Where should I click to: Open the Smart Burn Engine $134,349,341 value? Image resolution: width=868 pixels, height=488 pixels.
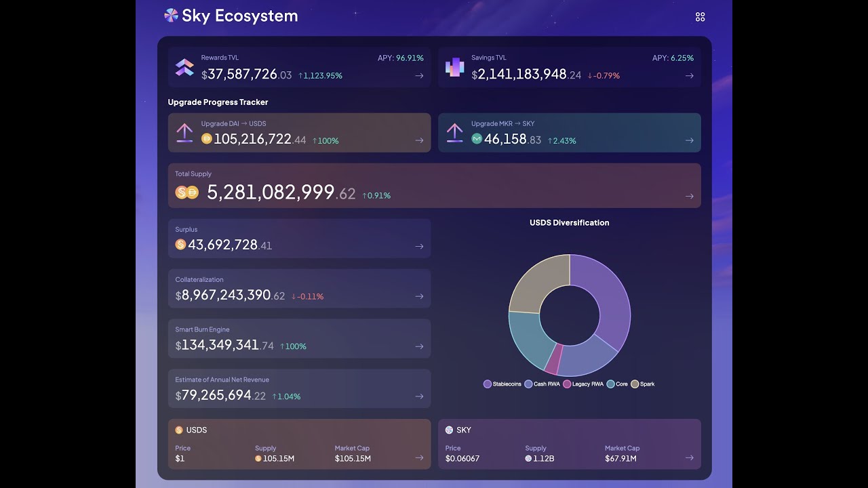tap(224, 346)
